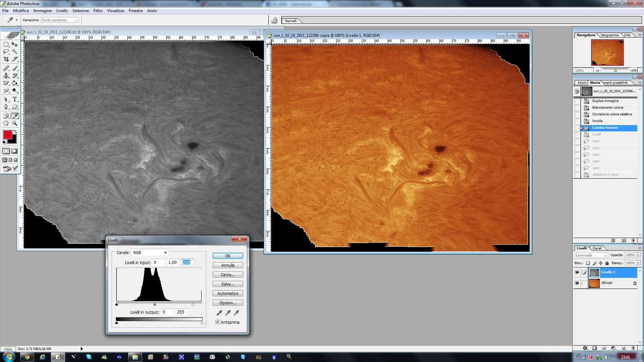Select the Move tool
Screen dimensions: 644x362
click(15, 44)
